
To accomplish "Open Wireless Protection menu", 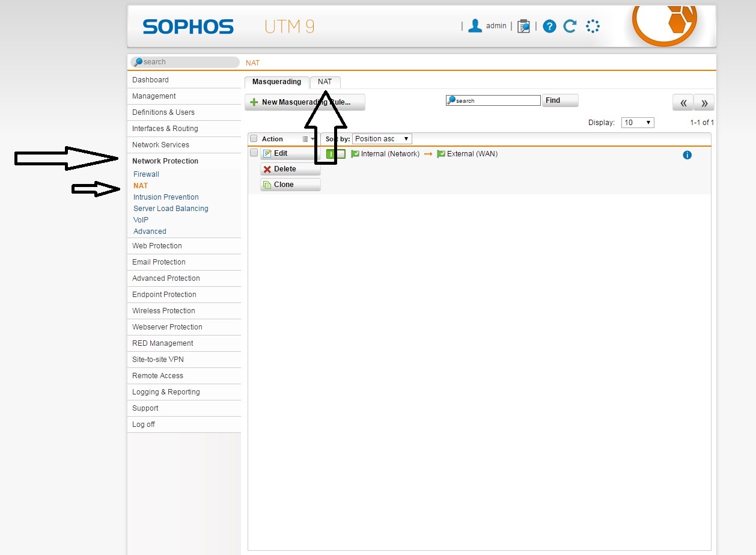I will click(x=184, y=311).
